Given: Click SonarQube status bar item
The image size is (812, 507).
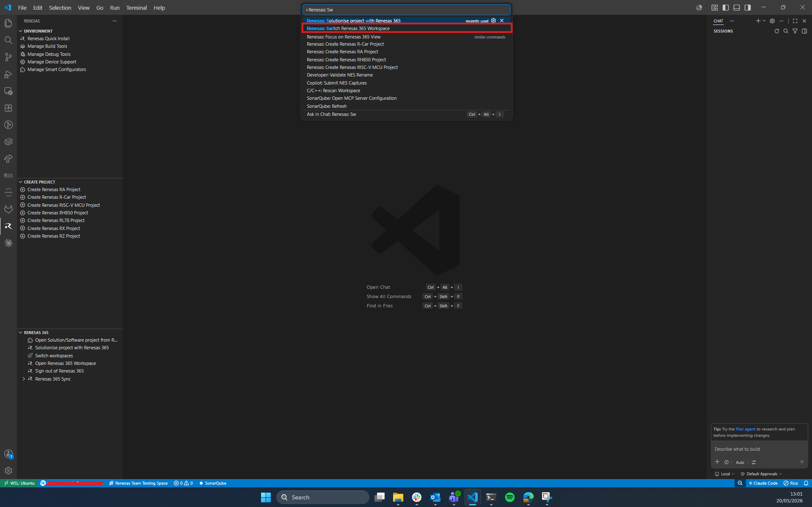Looking at the screenshot, I should point(213,483).
